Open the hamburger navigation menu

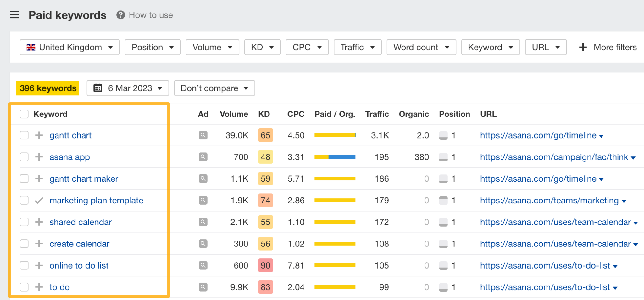click(14, 15)
